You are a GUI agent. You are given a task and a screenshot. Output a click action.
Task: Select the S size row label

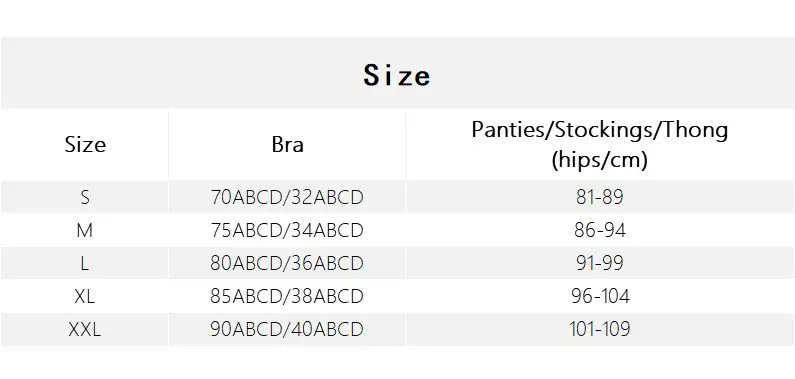coord(85,197)
